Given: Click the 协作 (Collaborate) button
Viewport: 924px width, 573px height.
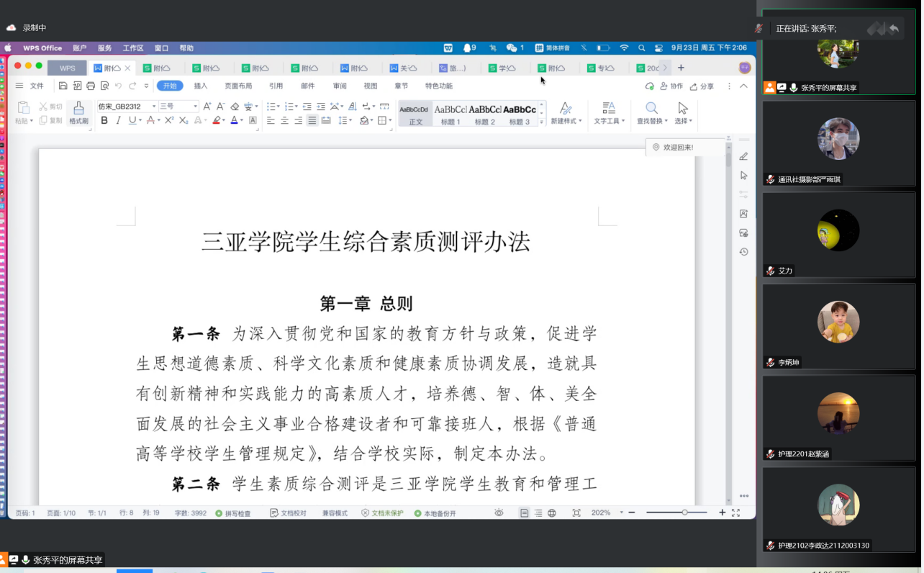Looking at the screenshot, I should click(671, 86).
